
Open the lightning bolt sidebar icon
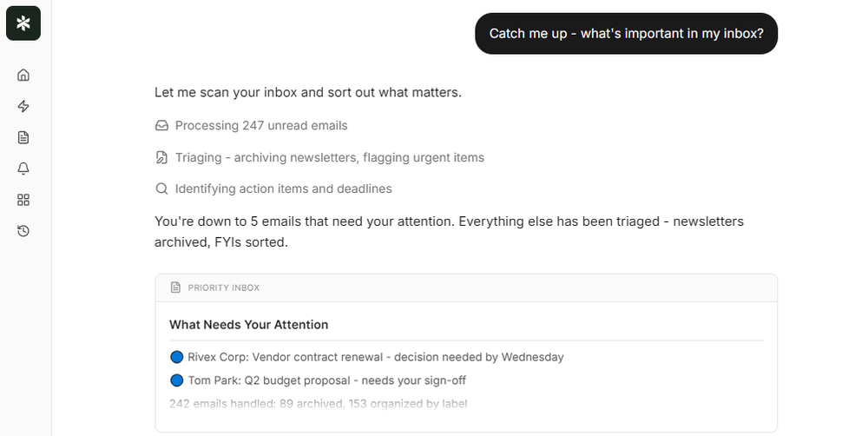(23, 106)
